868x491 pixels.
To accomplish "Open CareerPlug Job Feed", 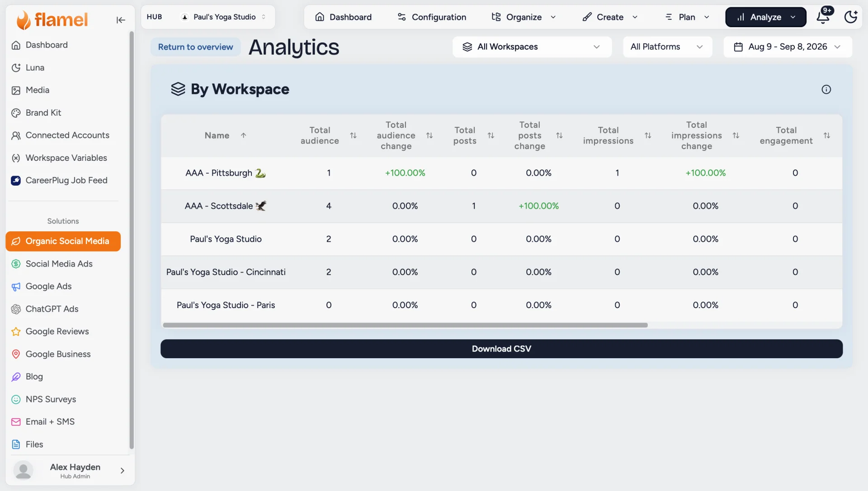I will coord(63,181).
